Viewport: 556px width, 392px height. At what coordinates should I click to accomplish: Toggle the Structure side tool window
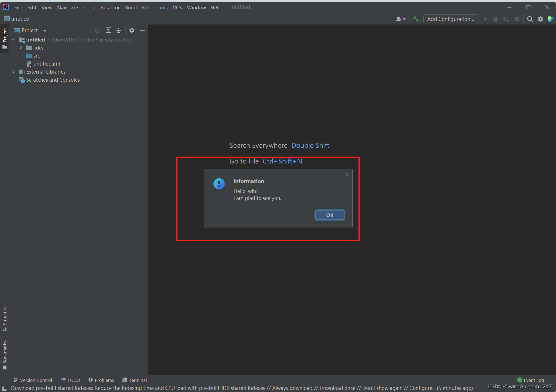click(x=5, y=318)
